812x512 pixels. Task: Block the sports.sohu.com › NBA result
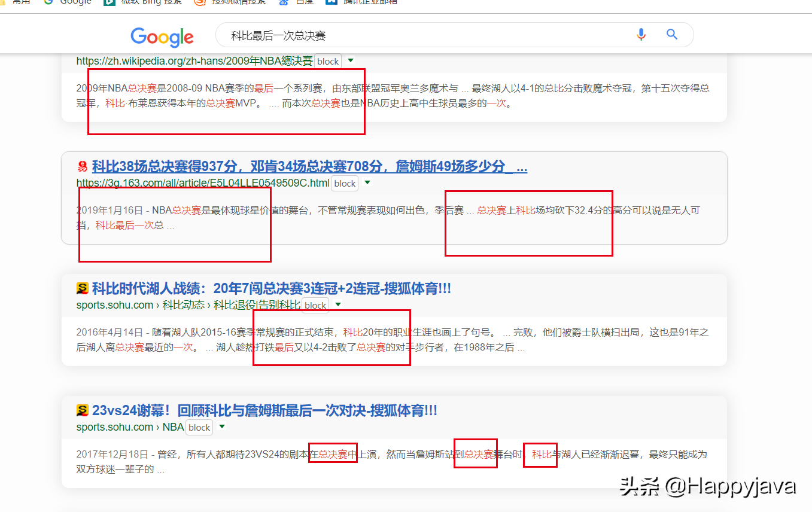[199, 428]
